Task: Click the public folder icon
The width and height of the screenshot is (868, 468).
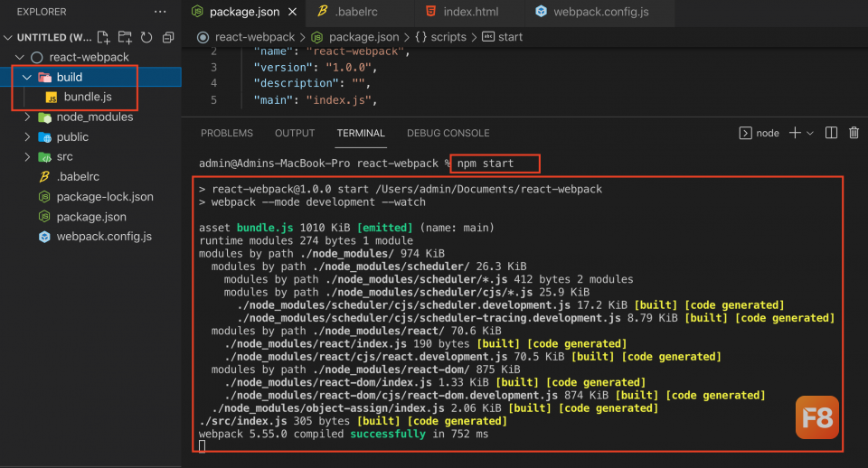Action: pyautogui.click(x=44, y=136)
